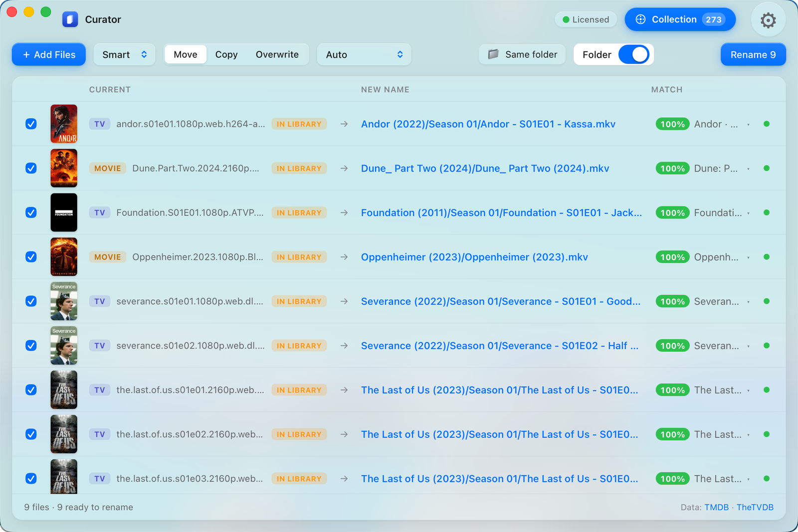Open match options dropdown for Oppenheimer
The height and width of the screenshot is (532, 798).
tap(748, 258)
